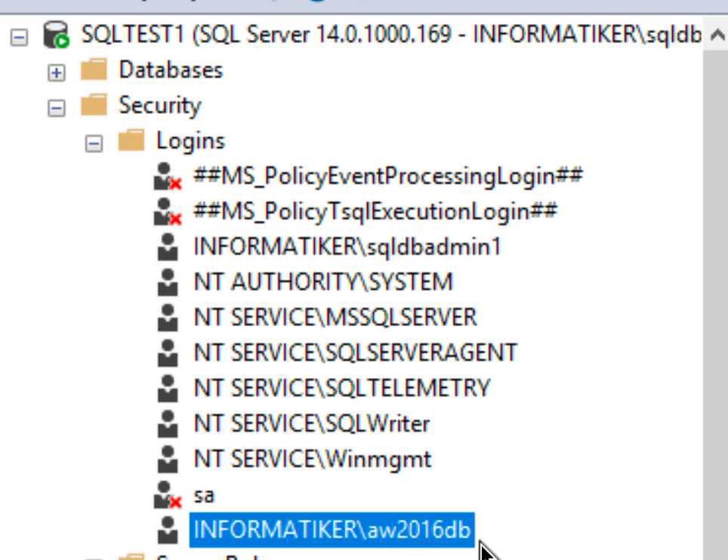Click the disabled sa login icon
This screenshot has width=728, height=560.
(167, 495)
